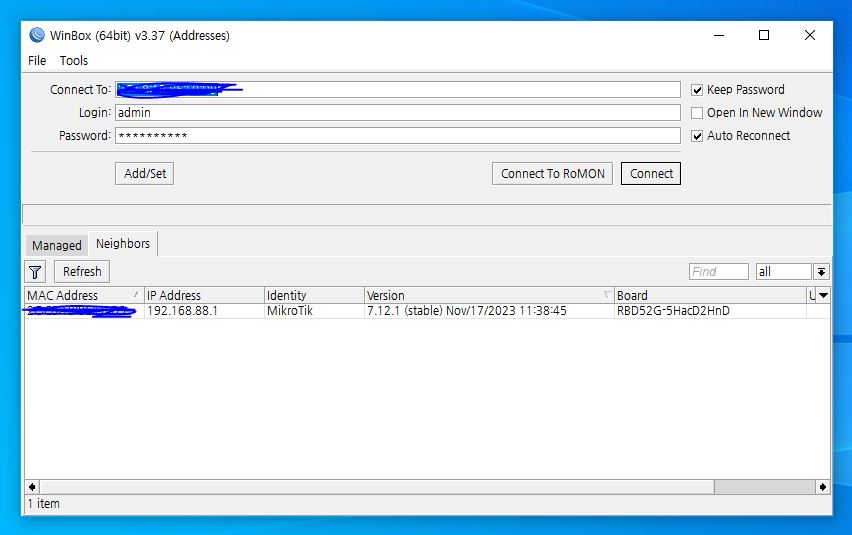Open the column chooser dropdown arrow
Screen dimensions: 852x535
(823, 295)
